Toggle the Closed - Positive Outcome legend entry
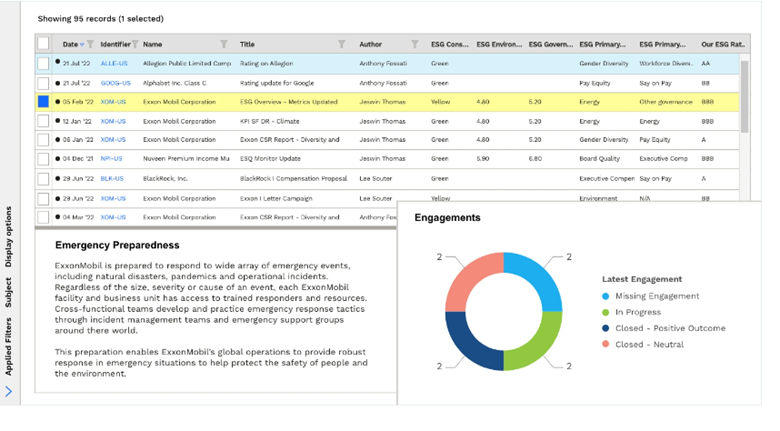This screenshot has width=780, height=431. click(x=664, y=328)
